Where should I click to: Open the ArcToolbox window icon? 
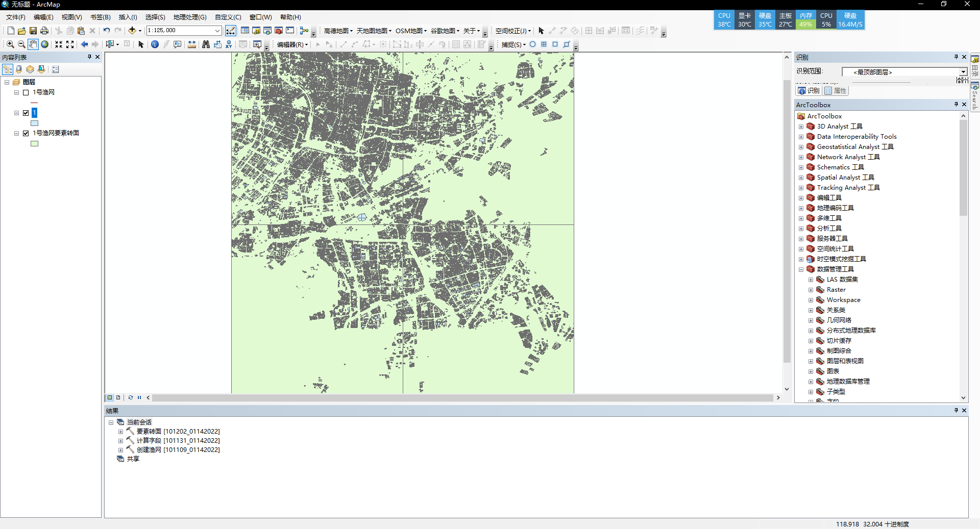279,31
